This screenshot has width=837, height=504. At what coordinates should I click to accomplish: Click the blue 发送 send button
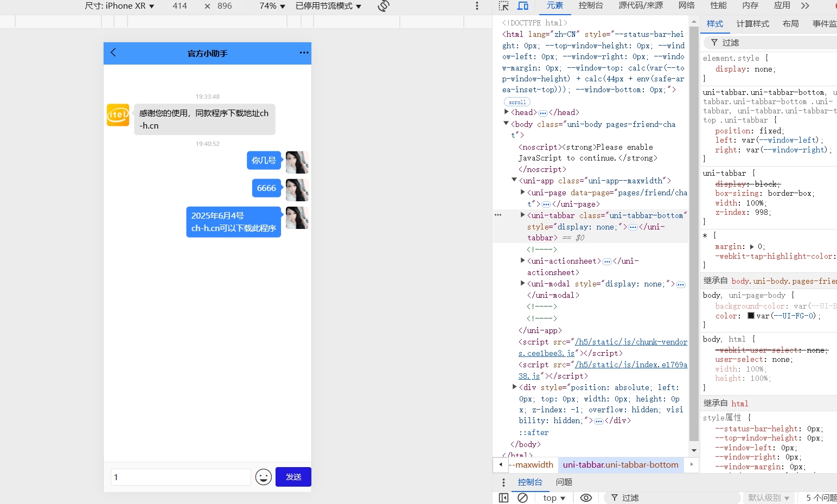(293, 477)
